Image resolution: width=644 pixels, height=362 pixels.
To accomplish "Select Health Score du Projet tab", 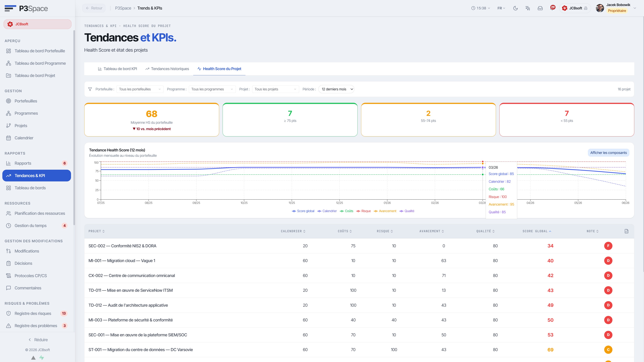I will click(219, 69).
